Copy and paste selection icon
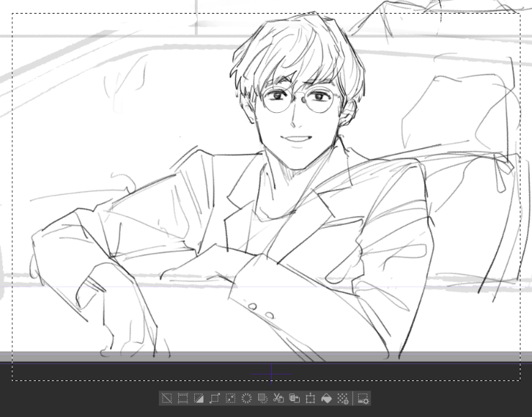The height and width of the screenshot is (417, 532). coord(294,398)
